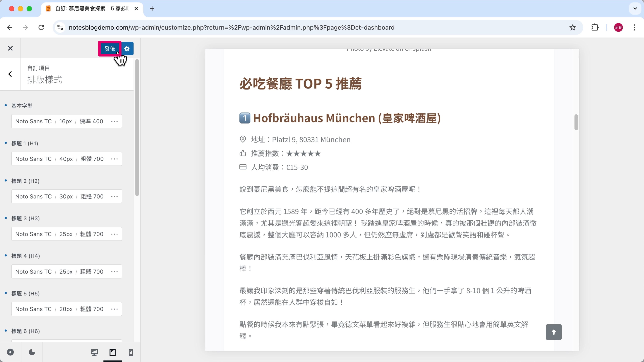The width and height of the screenshot is (644, 362).
Task: Open a new browser tab
Action: (x=152, y=9)
